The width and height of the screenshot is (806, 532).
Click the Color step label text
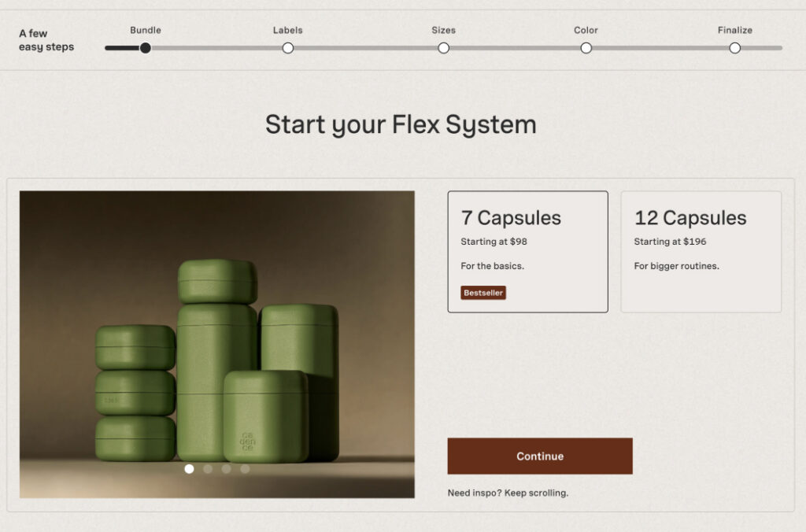coord(586,31)
